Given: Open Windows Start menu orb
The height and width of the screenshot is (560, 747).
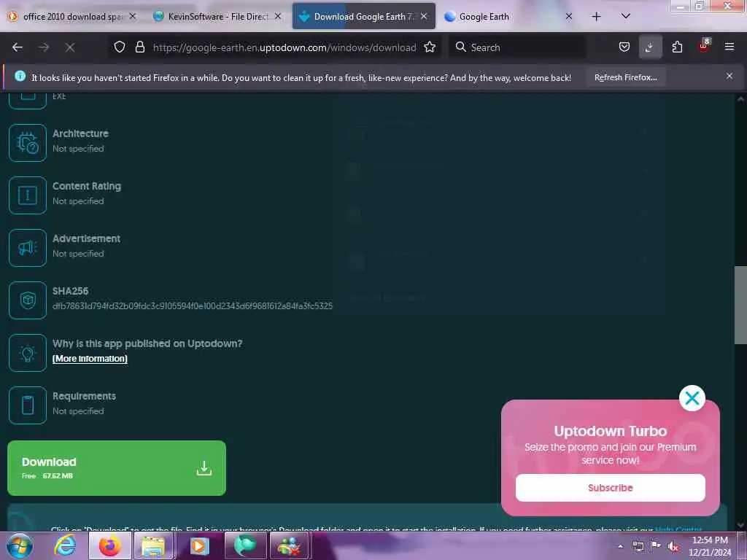Looking at the screenshot, I should (20, 545).
